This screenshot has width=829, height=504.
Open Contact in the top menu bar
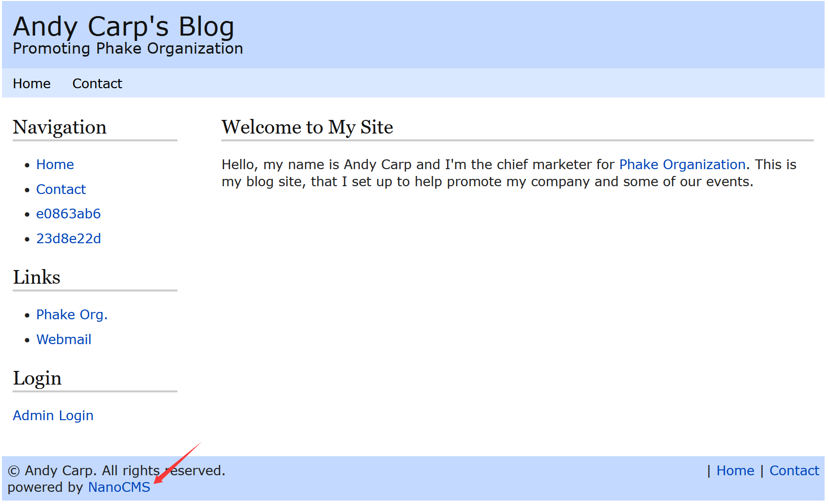(x=97, y=84)
